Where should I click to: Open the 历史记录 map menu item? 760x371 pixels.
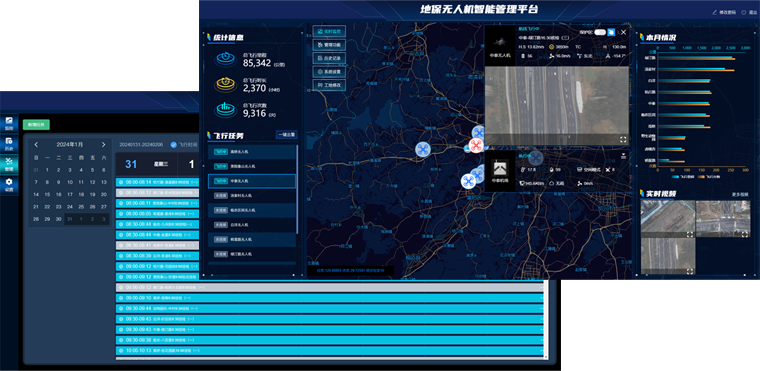[329, 58]
